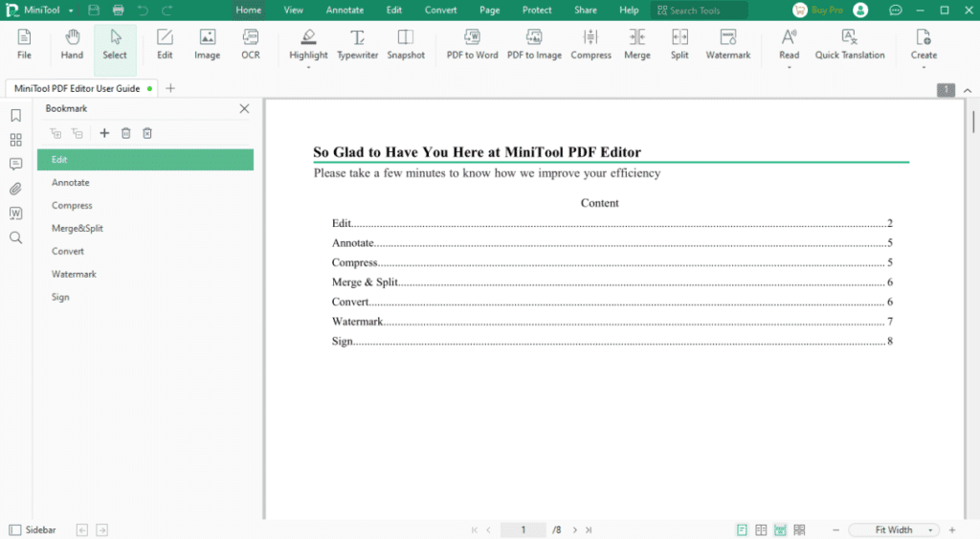Switch to single page view
Screen dimensions: 980x539
pos(742,529)
